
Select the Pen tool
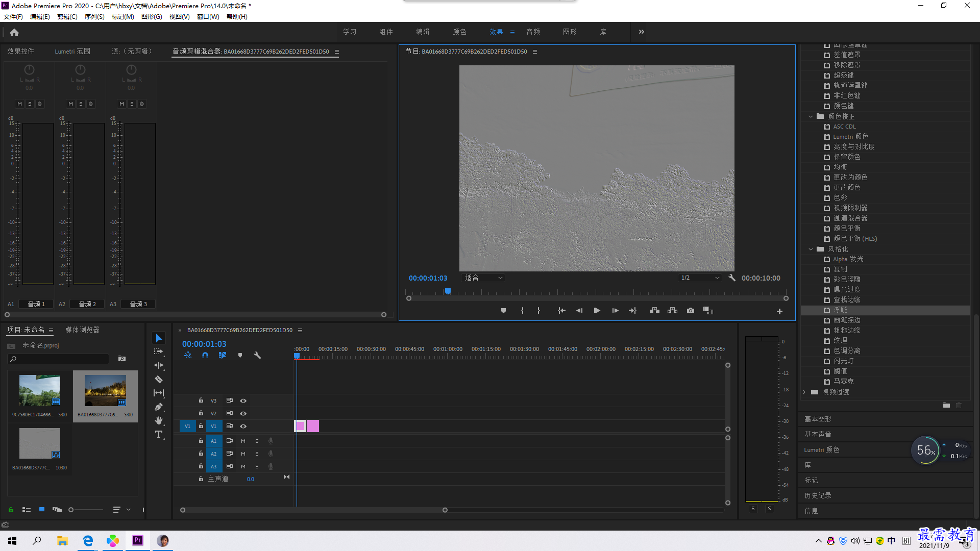click(159, 407)
